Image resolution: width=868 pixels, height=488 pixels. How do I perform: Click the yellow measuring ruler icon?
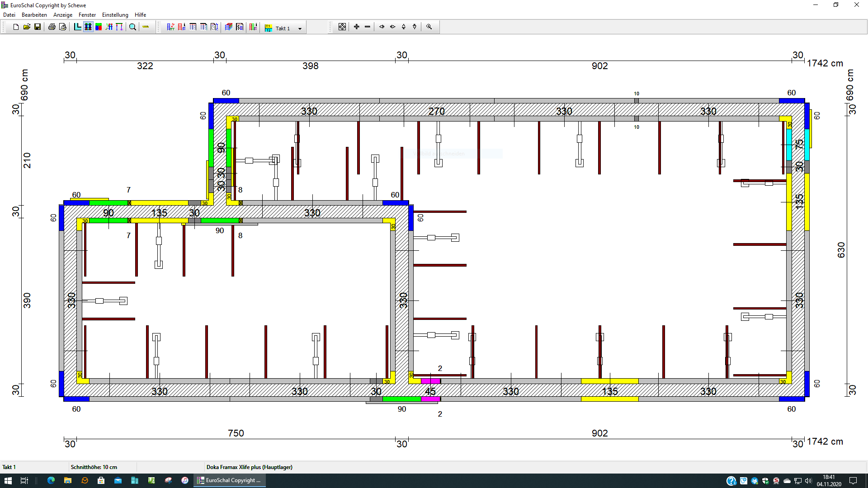146,27
